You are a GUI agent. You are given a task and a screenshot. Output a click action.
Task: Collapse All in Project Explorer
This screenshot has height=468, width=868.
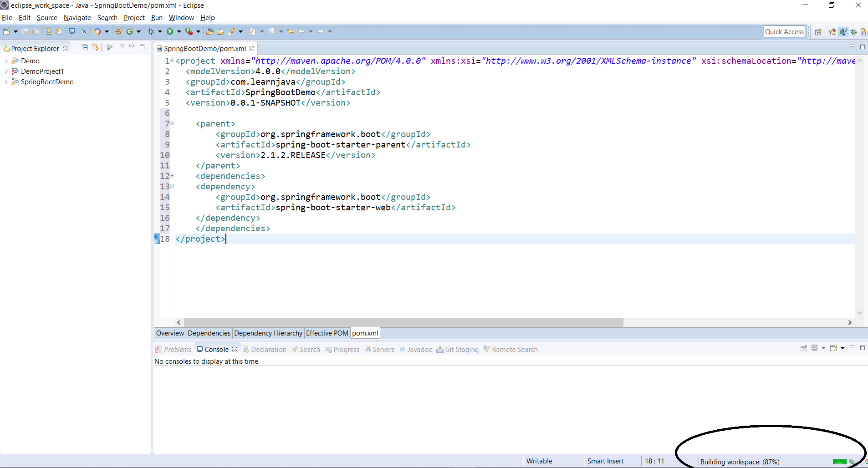click(85, 47)
